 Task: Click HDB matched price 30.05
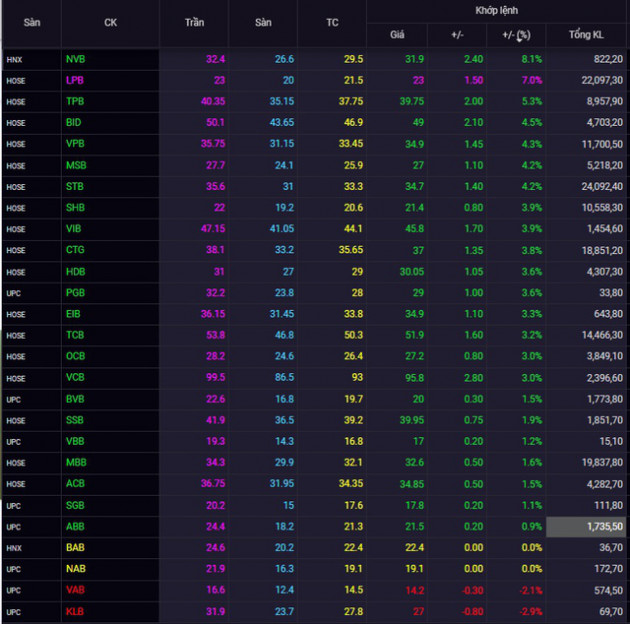tap(411, 272)
